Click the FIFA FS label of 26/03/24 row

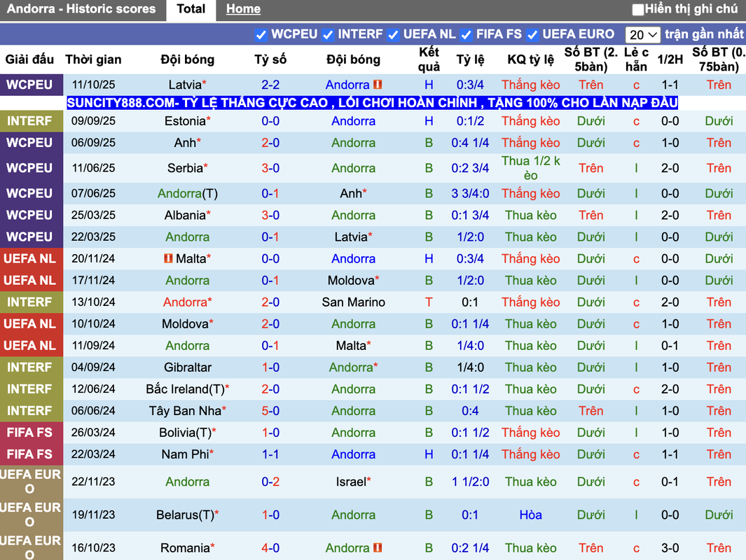click(29, 433)
